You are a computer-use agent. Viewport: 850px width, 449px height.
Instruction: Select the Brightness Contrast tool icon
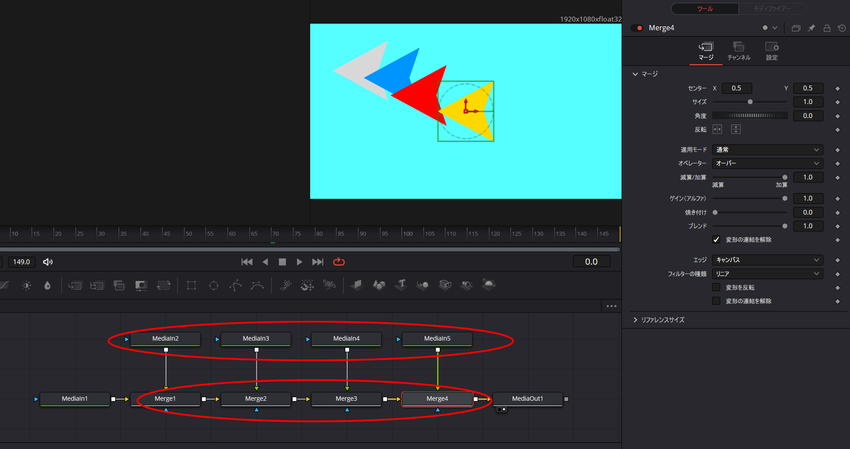(x=26, y=285)
